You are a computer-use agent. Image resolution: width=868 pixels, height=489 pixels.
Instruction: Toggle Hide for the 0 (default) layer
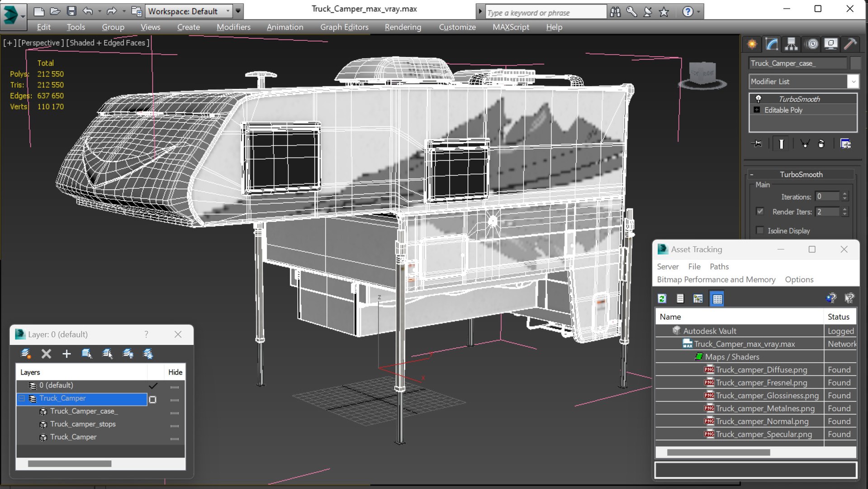click(175, 387)
